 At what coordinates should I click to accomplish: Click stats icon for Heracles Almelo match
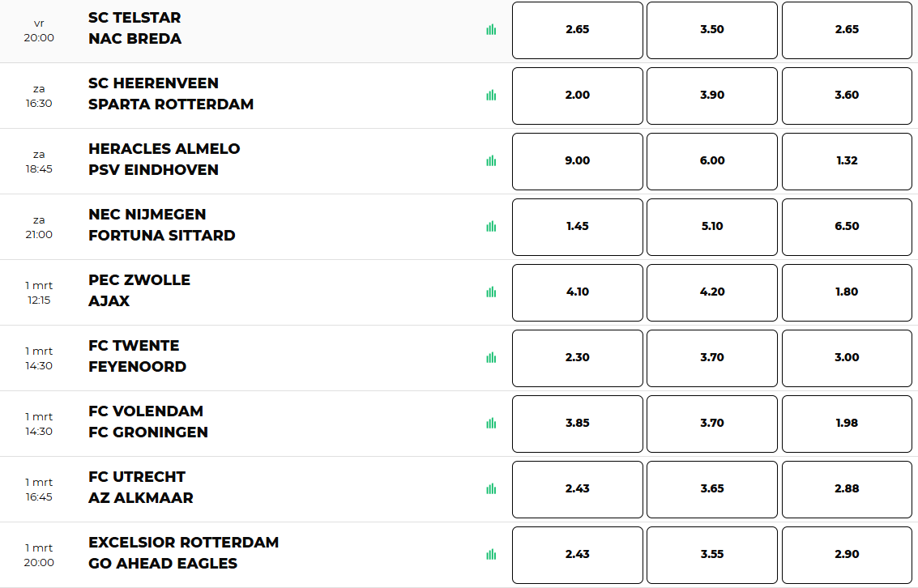[491, 161]
